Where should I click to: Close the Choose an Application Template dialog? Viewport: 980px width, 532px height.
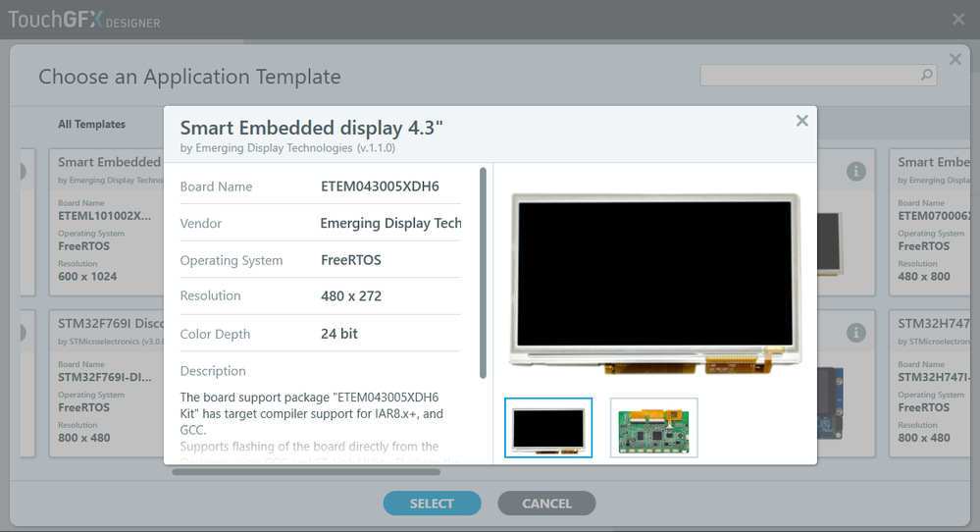coord(955,60)
